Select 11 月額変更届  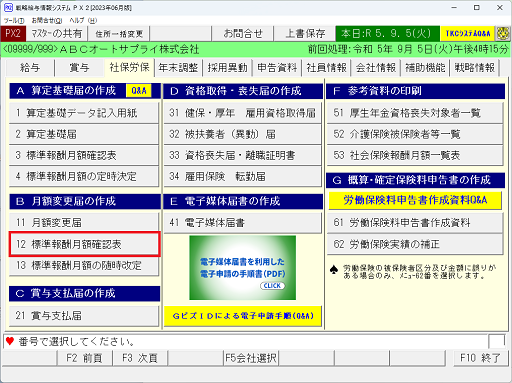click(84, 222)
